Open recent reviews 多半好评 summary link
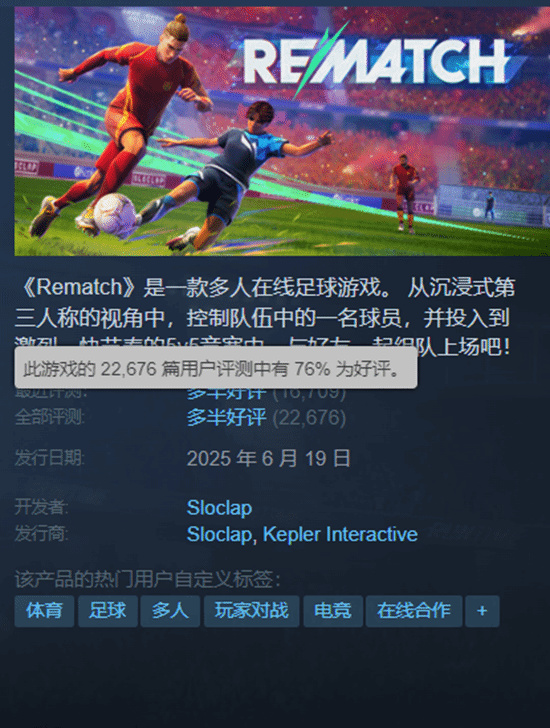Image resolution: width=550 pixels, height=728 pixels. [x=226, y=394]
